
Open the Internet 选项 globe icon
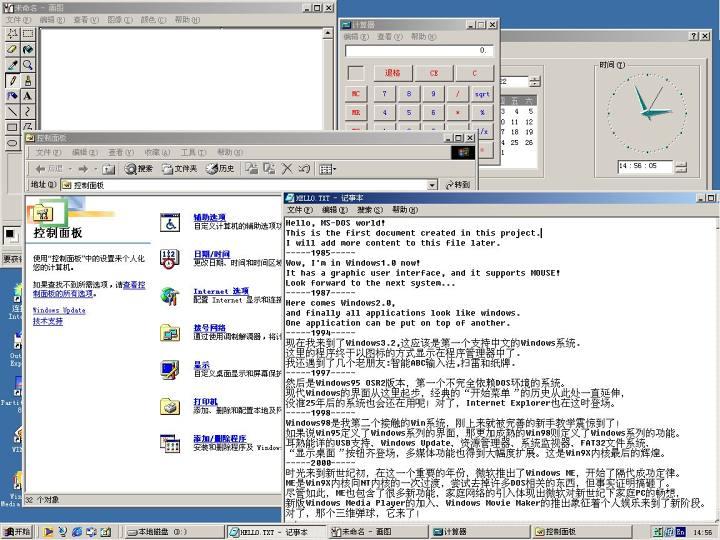pyautogui.click(x=170, y=296)
